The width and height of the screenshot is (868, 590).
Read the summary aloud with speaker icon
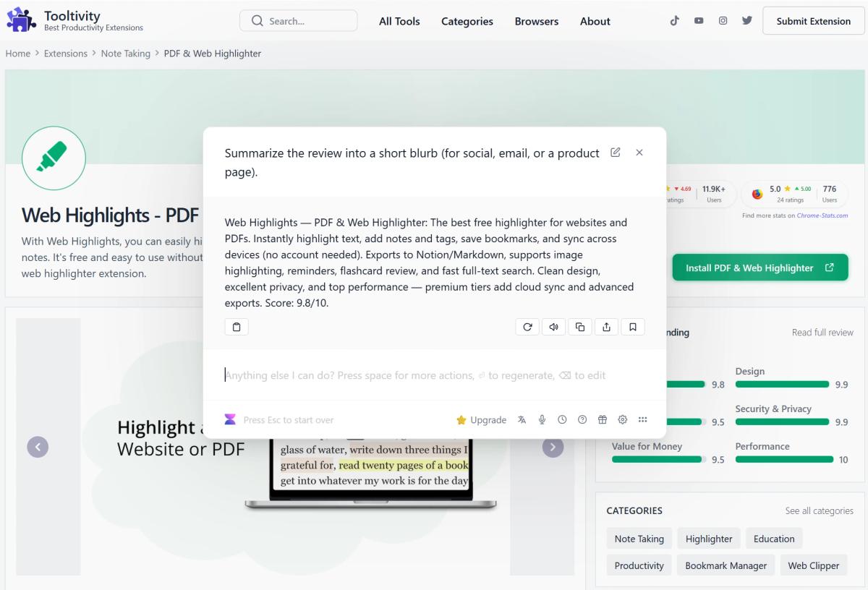pyautogui.click(x=553, y=327)
